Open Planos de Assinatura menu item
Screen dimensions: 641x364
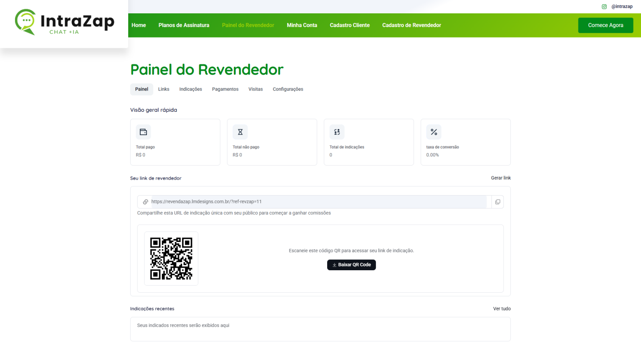click(184, 25)
